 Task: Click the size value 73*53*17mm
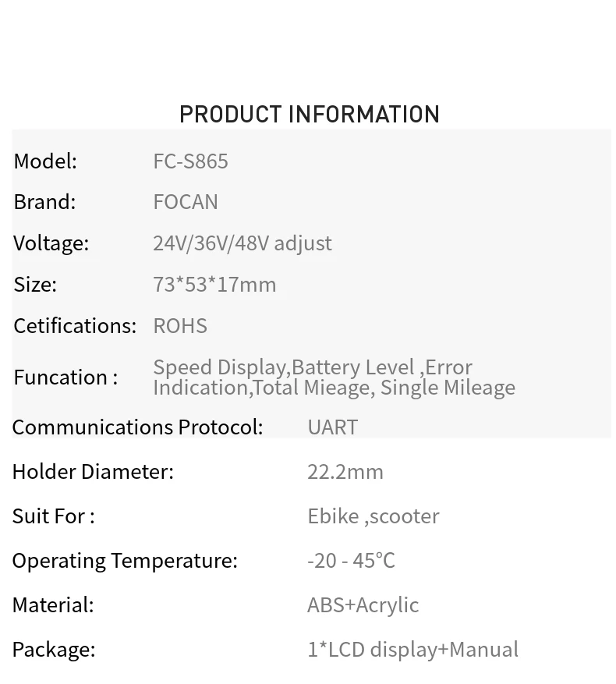coord(214,284)
